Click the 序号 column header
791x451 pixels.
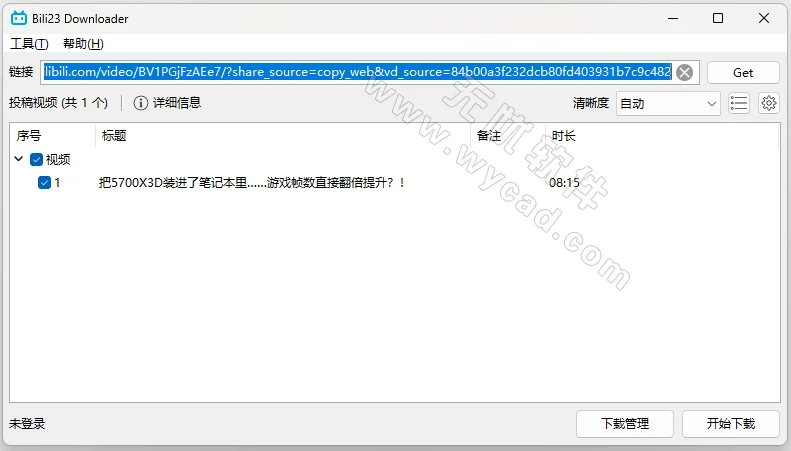coord(53,136)
